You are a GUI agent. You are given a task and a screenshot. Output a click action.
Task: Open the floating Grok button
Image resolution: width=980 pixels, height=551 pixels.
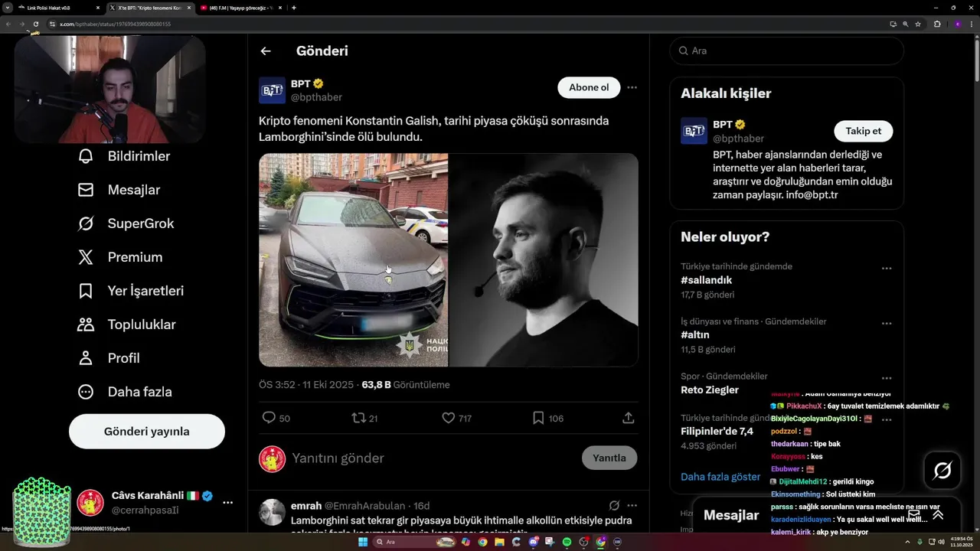point(942,471)
